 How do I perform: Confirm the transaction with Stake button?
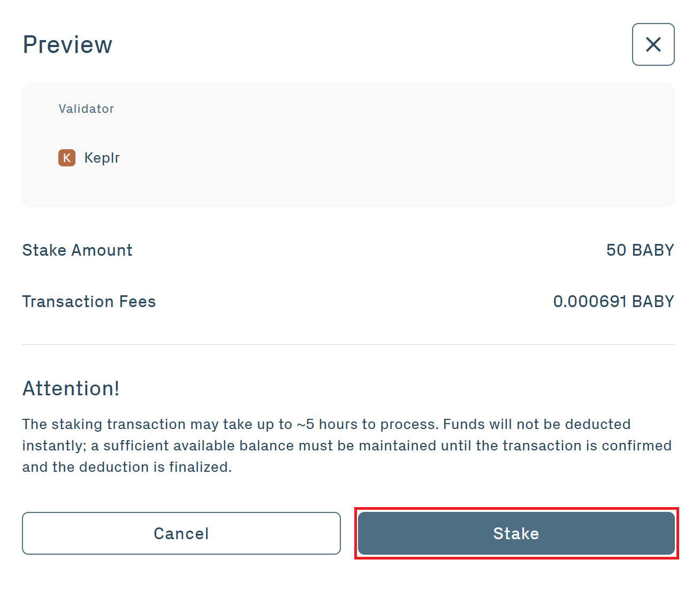pyautogui.click(x=516, y=533)
